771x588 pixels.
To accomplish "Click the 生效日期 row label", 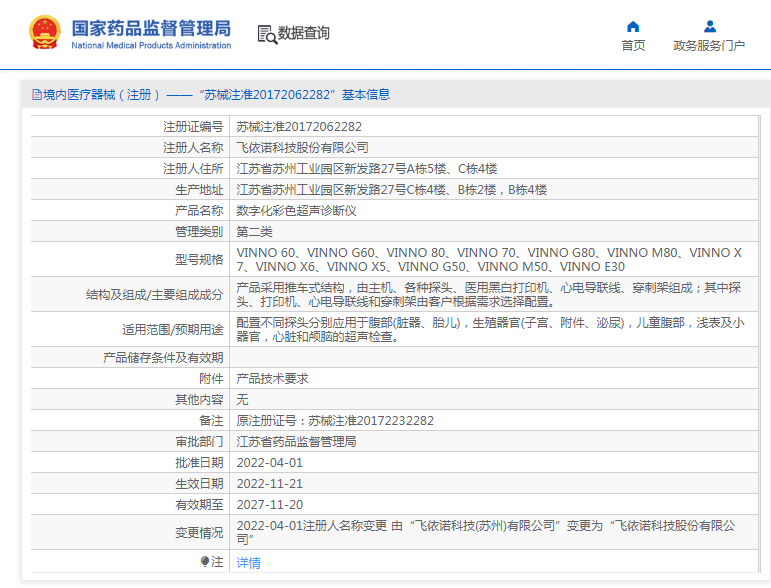I will click(x=199, y=484).
